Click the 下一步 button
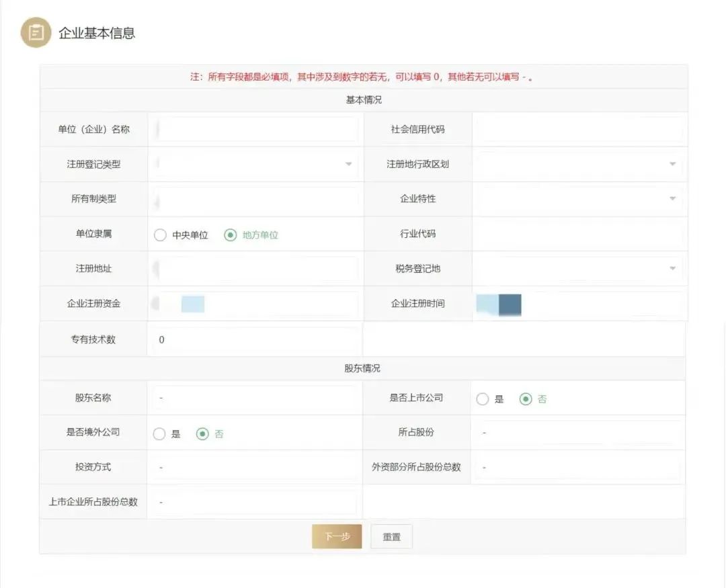Viewport: 726px width, 588px height. (x=337, y=537)
